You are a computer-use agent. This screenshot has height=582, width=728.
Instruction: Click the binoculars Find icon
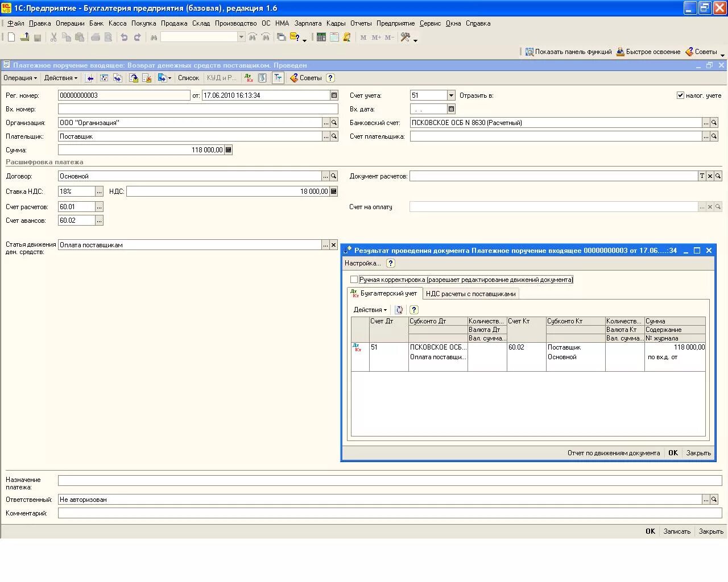pos(154,37)
